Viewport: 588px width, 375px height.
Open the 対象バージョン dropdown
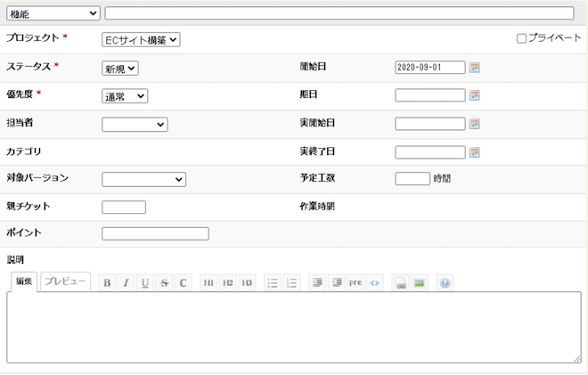pos(144,179)
